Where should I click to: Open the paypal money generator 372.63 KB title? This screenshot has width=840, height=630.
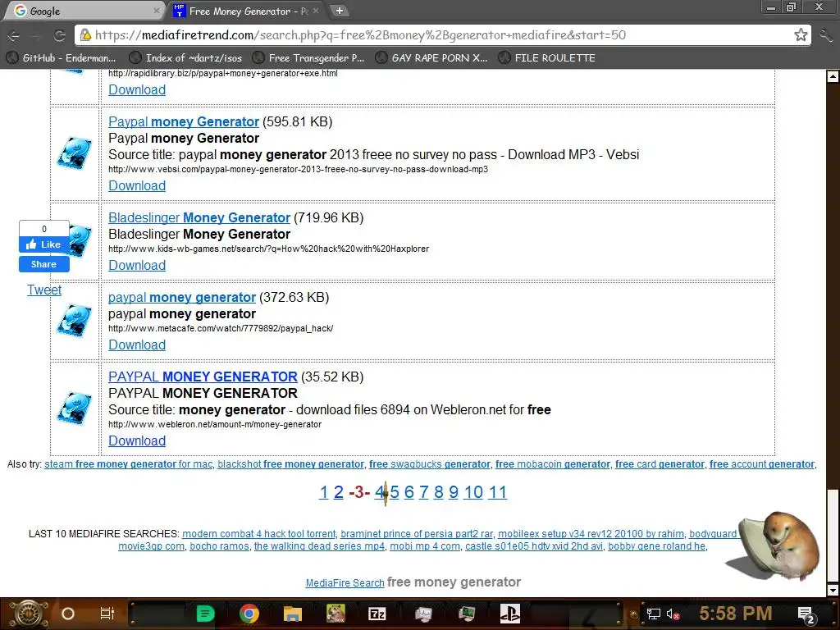pyautogui.click(x=182, y=297)
